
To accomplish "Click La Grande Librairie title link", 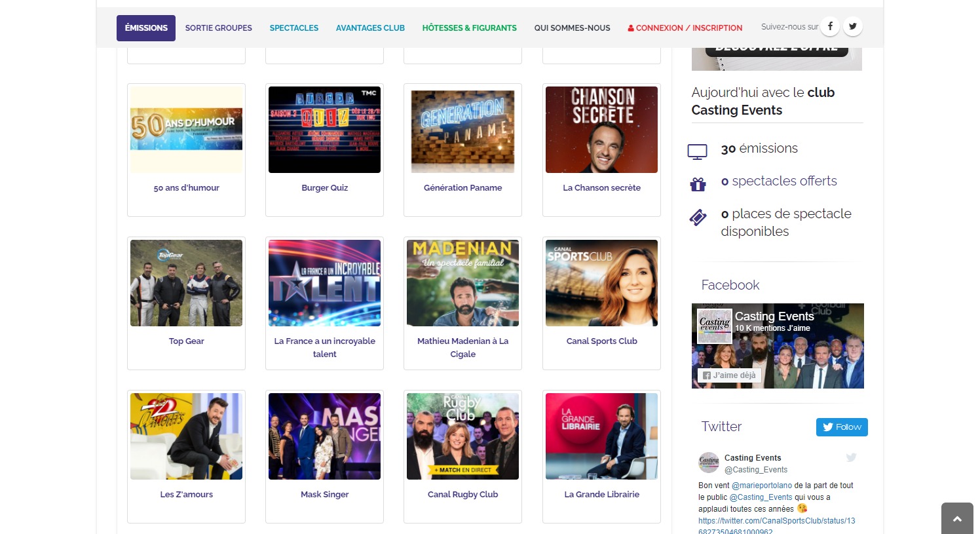I will click(601, 495).
